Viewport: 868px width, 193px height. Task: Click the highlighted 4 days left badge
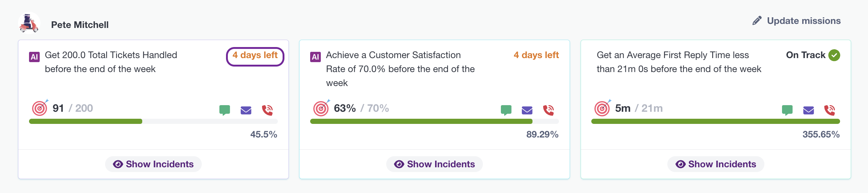tap(255, 57)
